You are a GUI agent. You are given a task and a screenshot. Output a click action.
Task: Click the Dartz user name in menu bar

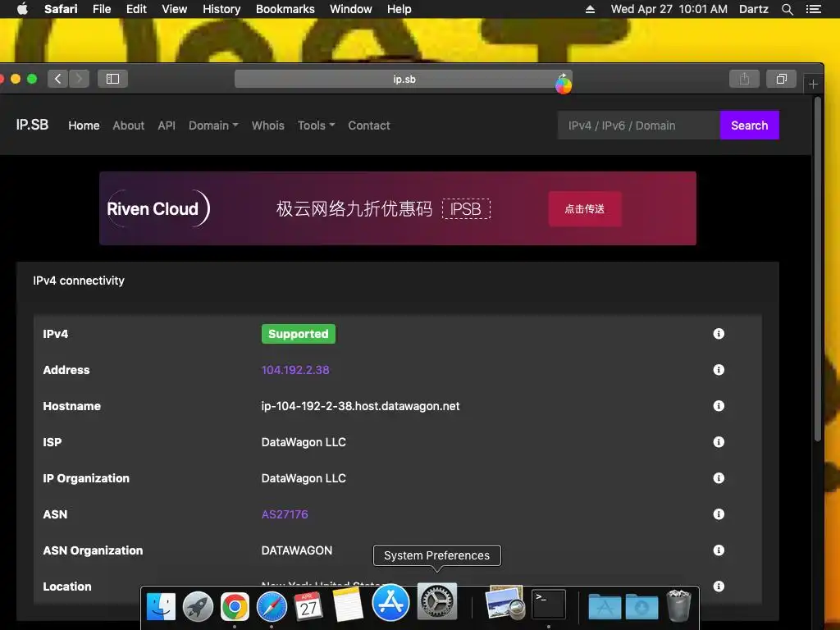[x=753, y=9]
